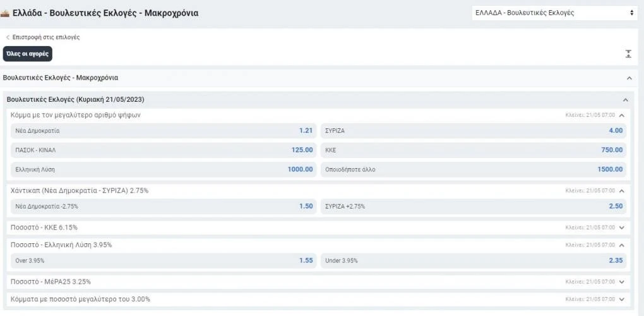
Task: Expand the Ποσοστό - ΜέΡΑ25 3.25% market
Action: 621,282
